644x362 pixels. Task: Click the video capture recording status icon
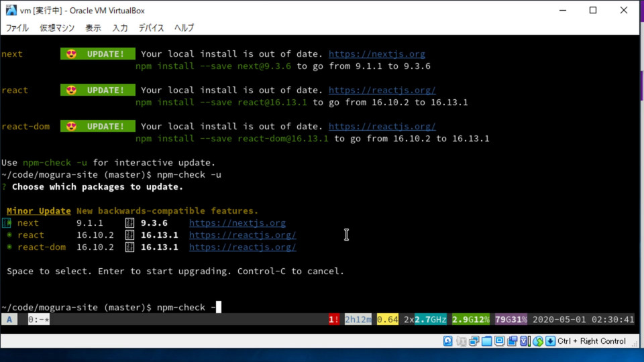[512, 341]
